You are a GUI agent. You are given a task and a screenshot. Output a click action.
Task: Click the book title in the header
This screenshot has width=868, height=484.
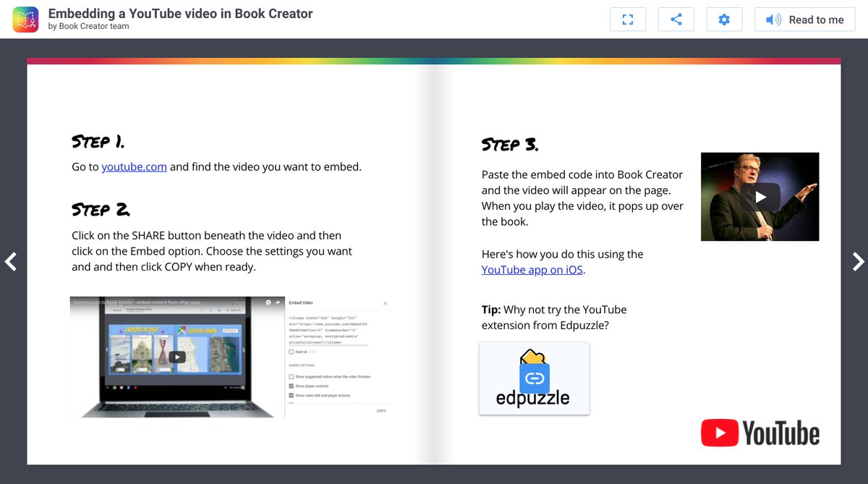(181, 14)
